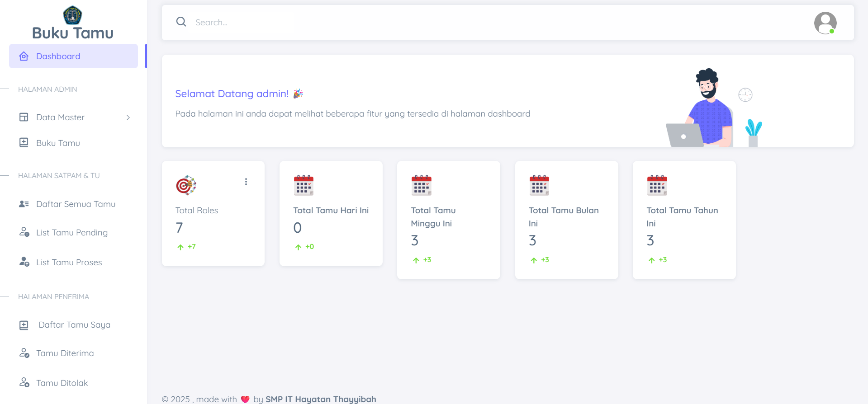Open Buku Tamu under Halaman Admin
Screen dimensions: 868x404
point(58,143)
